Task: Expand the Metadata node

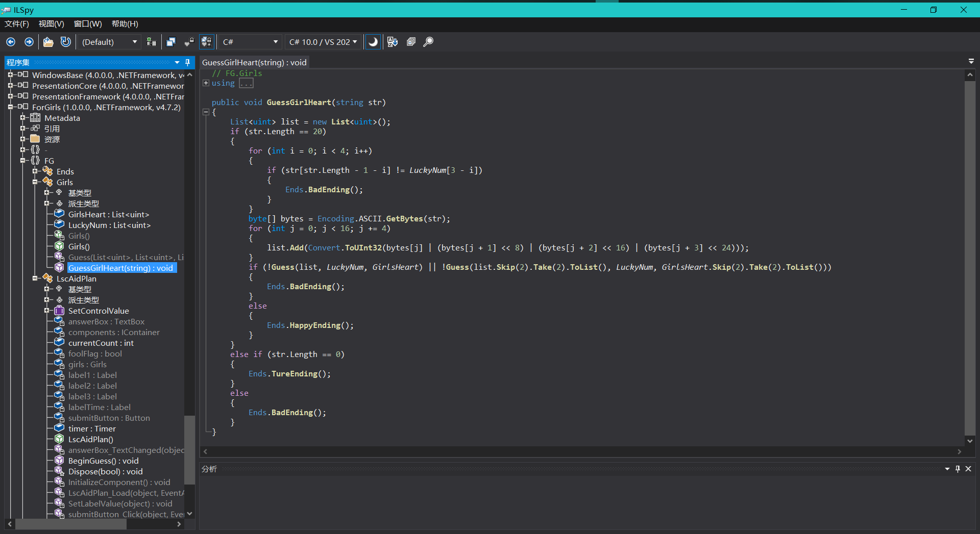Action: [x=22, y=118]
